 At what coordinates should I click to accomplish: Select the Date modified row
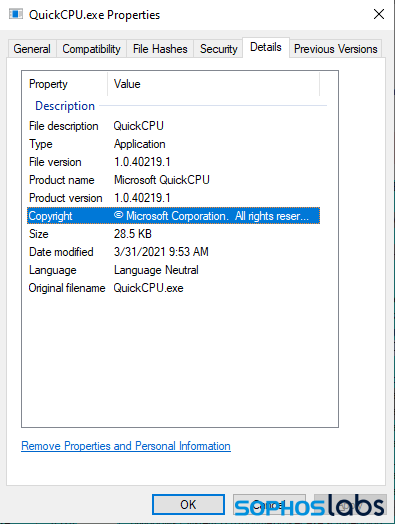(173, 252)
